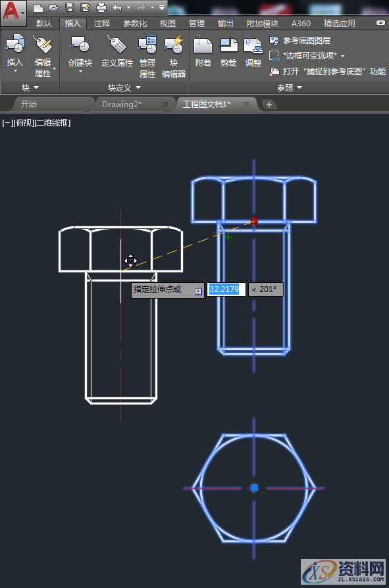Toggle the ribbon minimize button at right

click(x=380, y=23)
